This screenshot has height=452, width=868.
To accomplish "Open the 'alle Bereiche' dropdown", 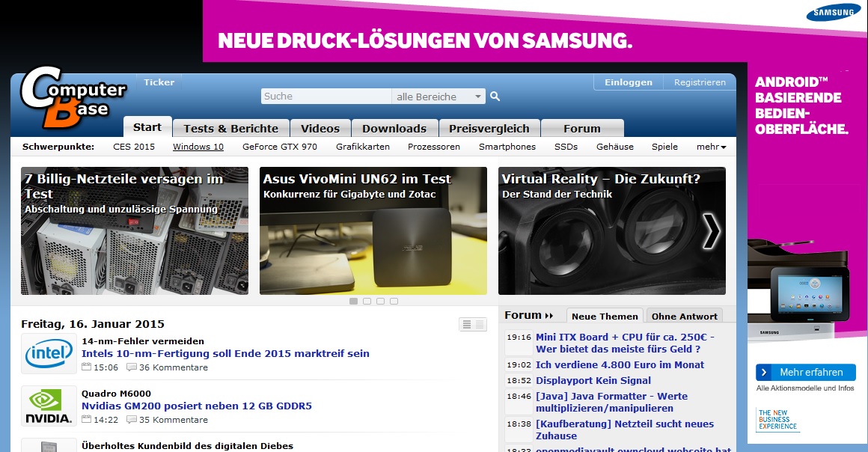I will (x=438, y=97).
